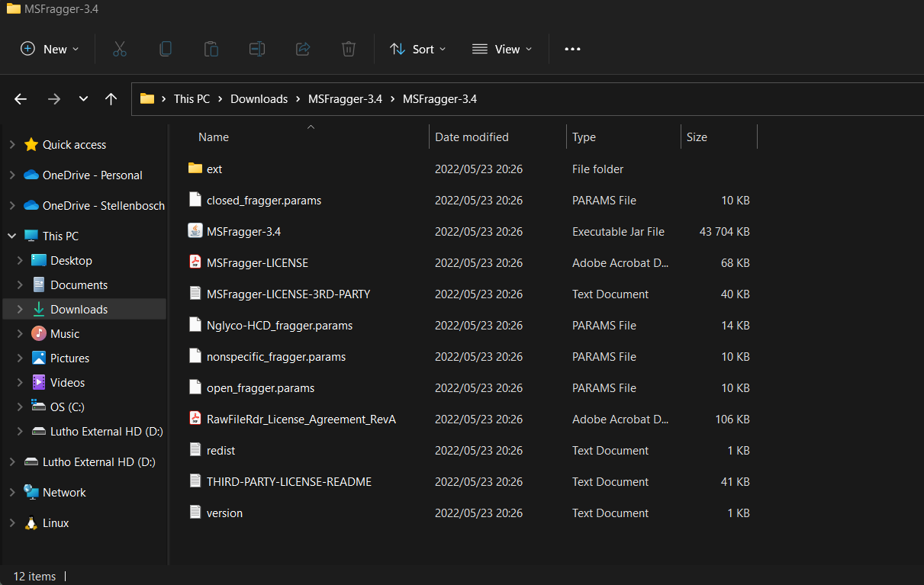The image size is (924, 585).
Task: Expand the Network tree node
Action: click(11, 493)
